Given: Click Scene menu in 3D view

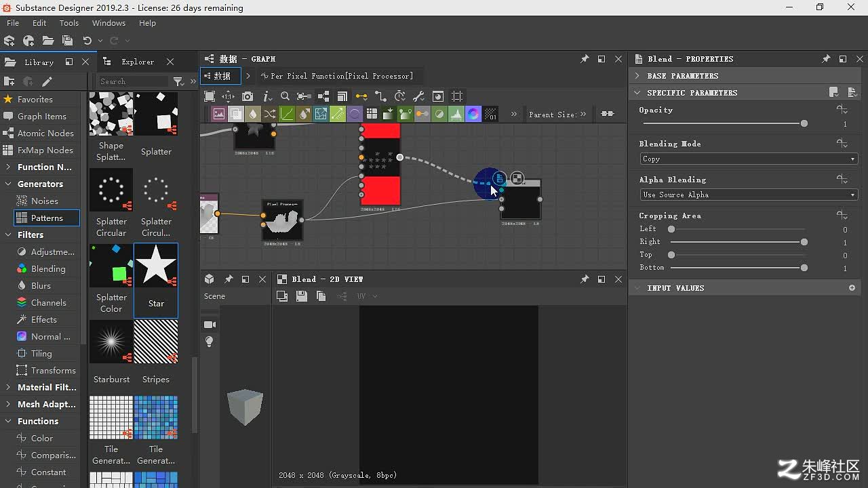Looking at the screenshot, I should pyautogui.click(x=214, y=296).
